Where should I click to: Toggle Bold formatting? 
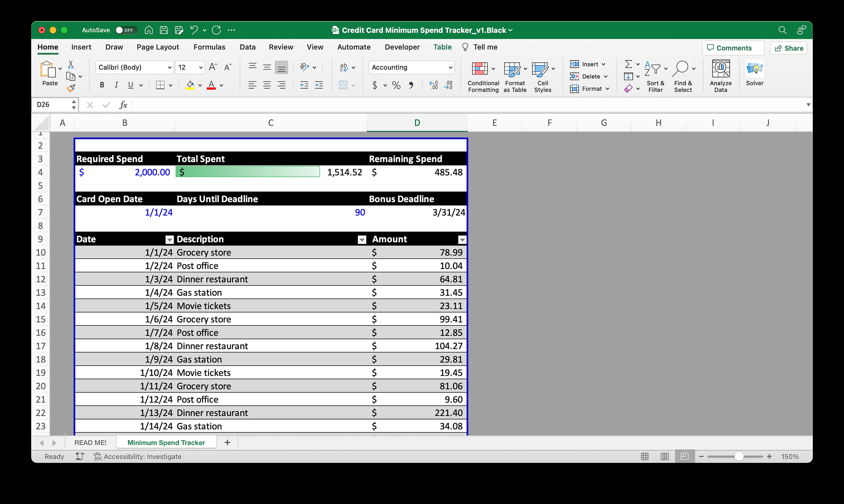[x=101, y=85]
